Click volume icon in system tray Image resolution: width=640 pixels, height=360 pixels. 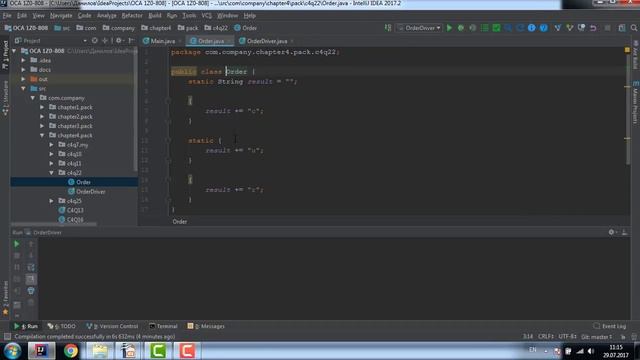pyautogui.click(x=591, y=351)
